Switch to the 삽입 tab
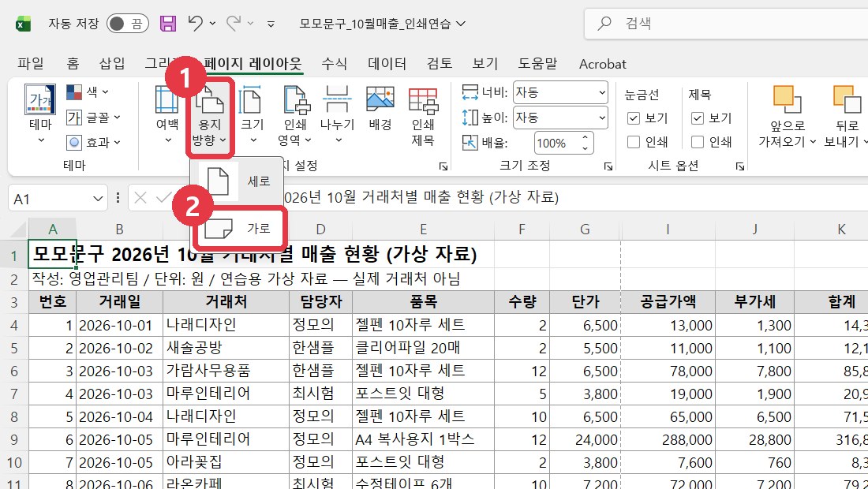 pyautogui.click(x=112, y=64)
